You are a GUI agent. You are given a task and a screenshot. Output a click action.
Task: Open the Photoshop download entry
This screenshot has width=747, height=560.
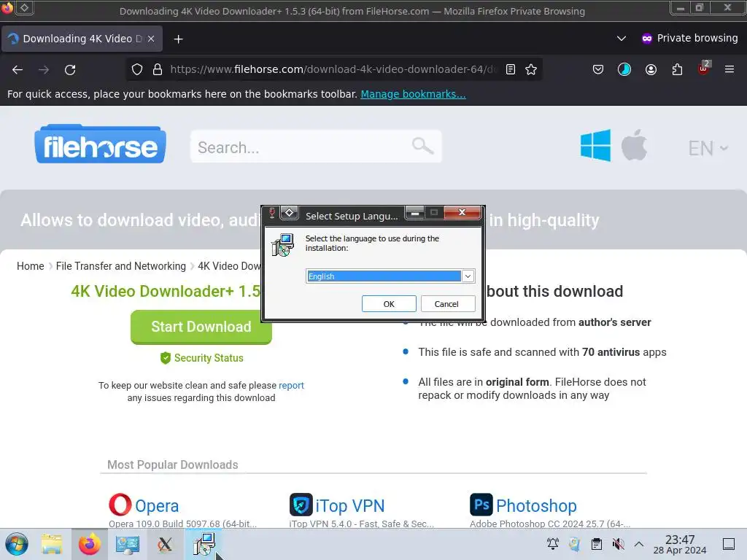coord(536,506)
